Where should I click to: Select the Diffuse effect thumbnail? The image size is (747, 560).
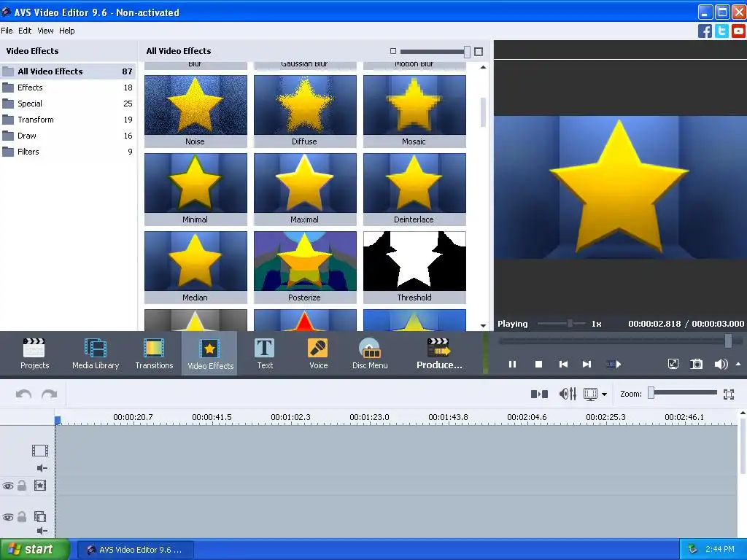click(x=305, y=111)
